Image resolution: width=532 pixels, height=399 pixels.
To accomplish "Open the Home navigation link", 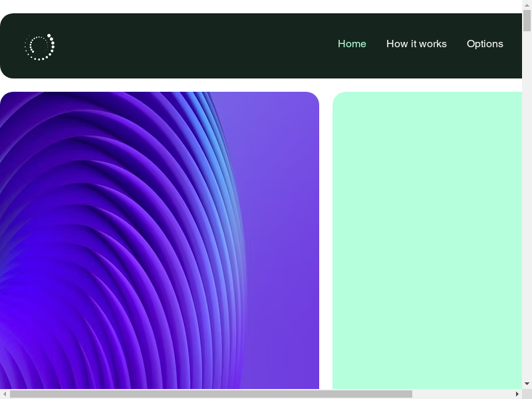I will click(352, 44).
